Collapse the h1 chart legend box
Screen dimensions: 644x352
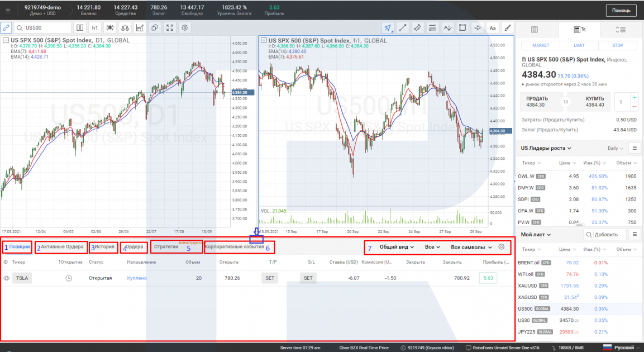(x=264, y=41)
